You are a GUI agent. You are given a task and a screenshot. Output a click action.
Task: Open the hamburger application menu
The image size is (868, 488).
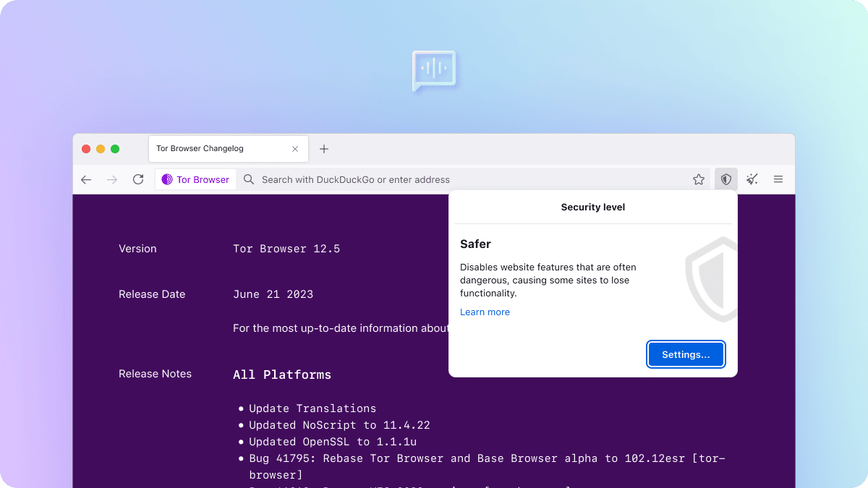tap(778, 180)
